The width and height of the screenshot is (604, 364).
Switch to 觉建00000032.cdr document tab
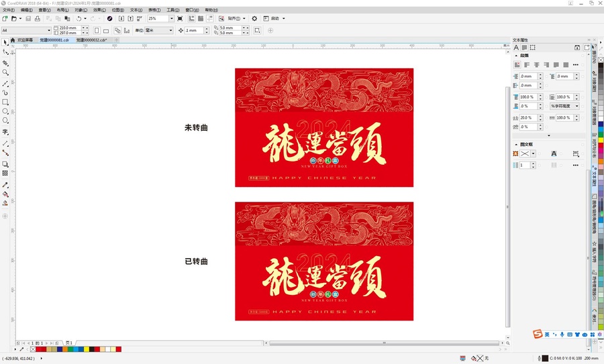[91, 40]
